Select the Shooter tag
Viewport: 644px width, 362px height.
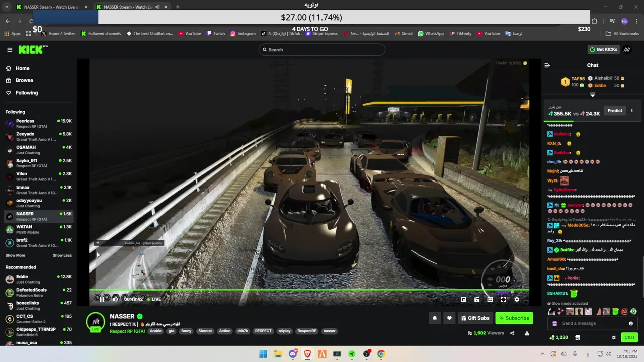click(x=205, y=331)
